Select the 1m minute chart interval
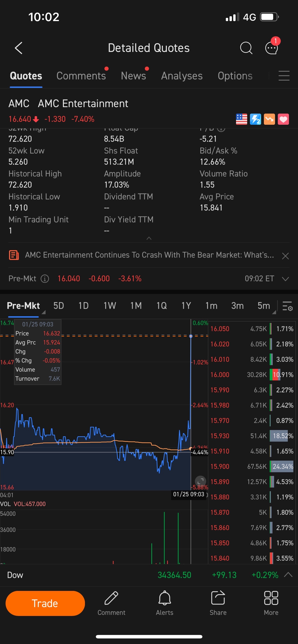This screenshot has height=644, width=298. [211, 306]
